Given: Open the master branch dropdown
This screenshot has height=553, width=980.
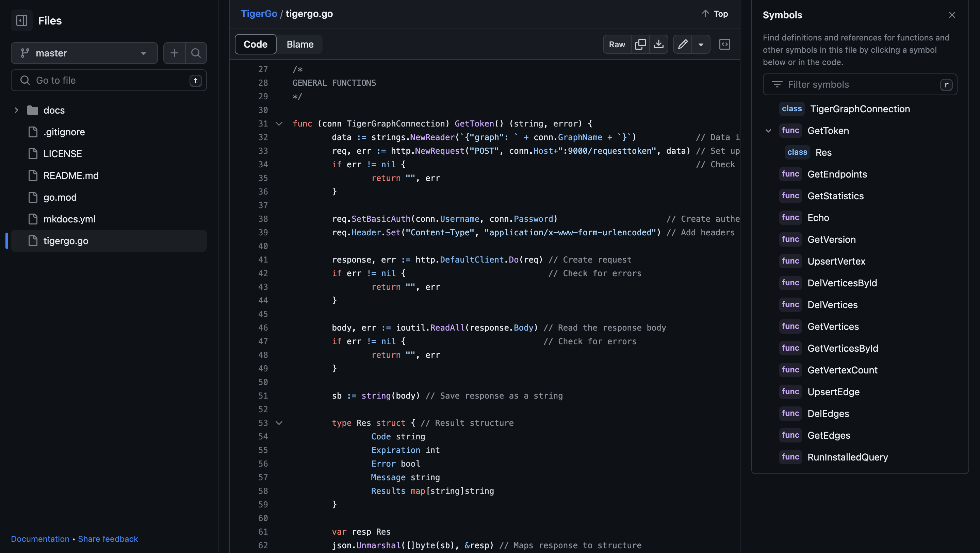Looking at the screenshot, I should point(84,53).
